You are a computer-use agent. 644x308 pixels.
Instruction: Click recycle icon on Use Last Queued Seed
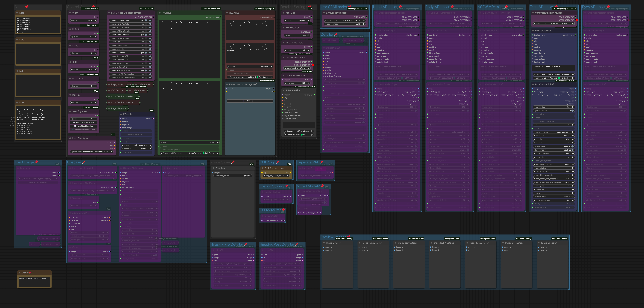pos(73,130)
